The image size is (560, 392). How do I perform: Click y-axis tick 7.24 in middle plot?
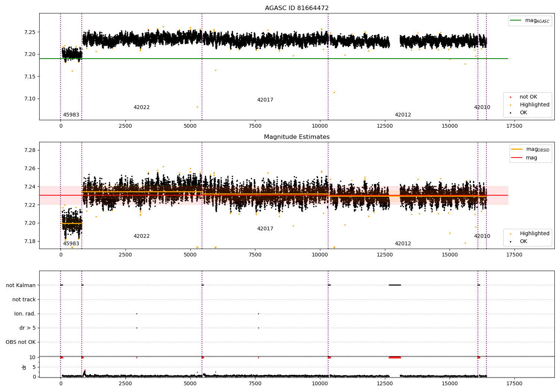pos(30,187)
